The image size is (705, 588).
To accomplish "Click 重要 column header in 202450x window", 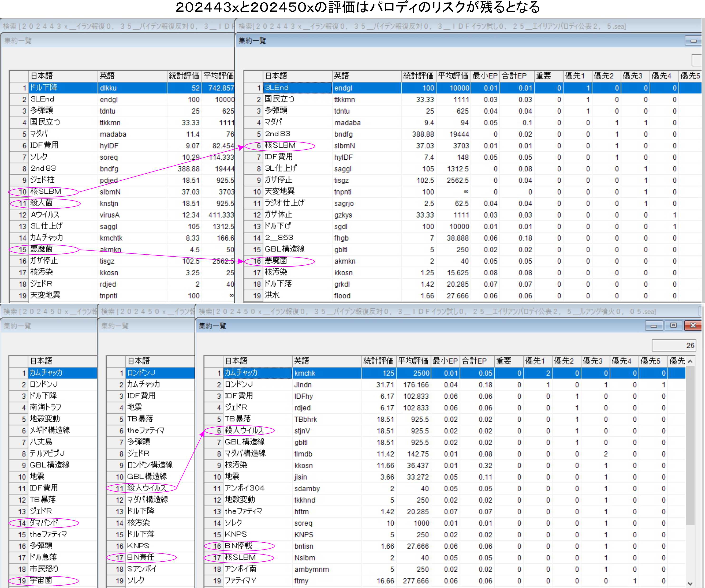I will coord(509,361).
